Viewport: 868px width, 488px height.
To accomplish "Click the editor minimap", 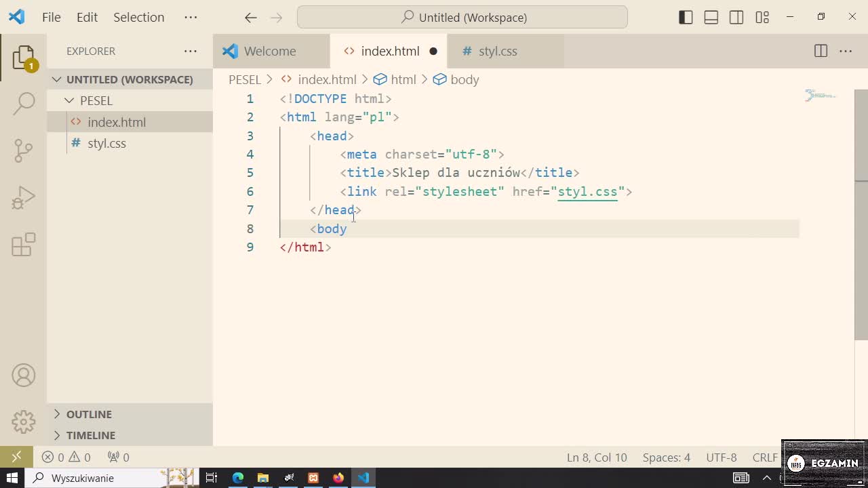I will pyautogui.click(x=821, y=96).
